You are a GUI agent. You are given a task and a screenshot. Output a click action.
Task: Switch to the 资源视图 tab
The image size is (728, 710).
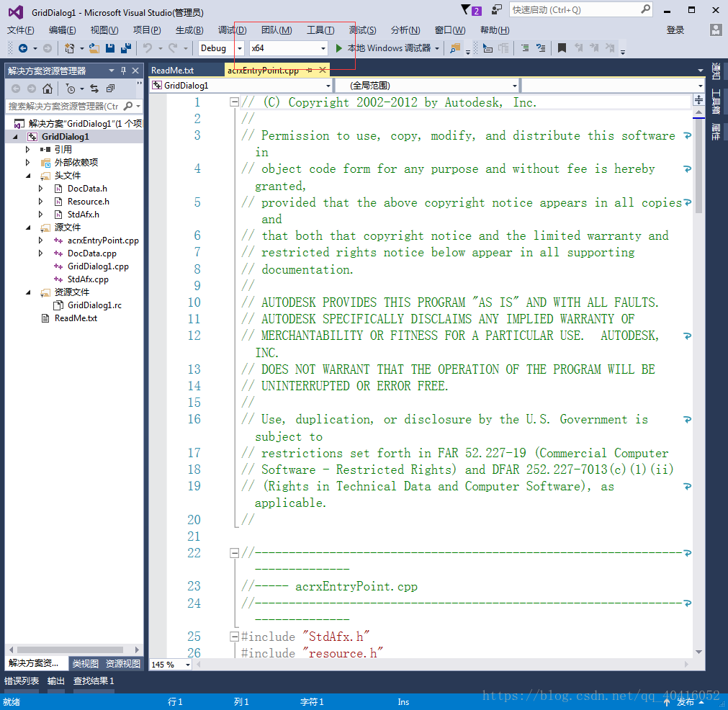123,664
